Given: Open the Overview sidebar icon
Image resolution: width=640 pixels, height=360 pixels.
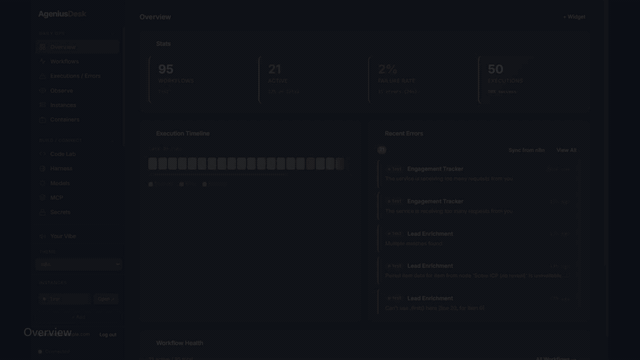Looking at the screenshot, I should [42, 47].
